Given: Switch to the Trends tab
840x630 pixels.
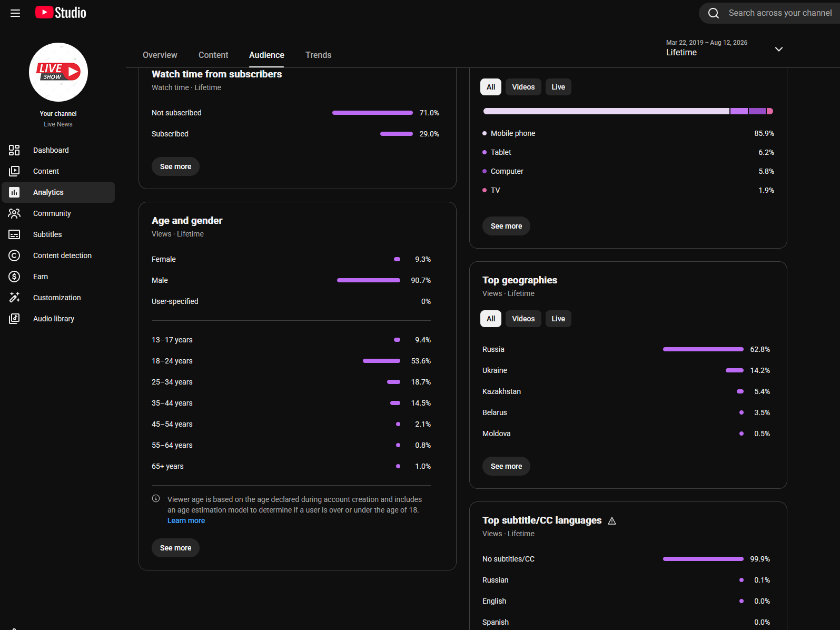Looking at the screenshot, I should pos(319,55).
